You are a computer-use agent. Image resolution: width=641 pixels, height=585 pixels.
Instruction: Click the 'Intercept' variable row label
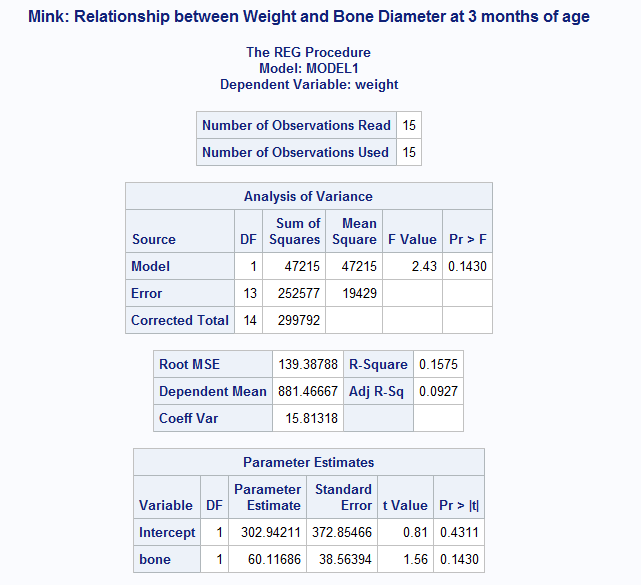tap(167, 533)
